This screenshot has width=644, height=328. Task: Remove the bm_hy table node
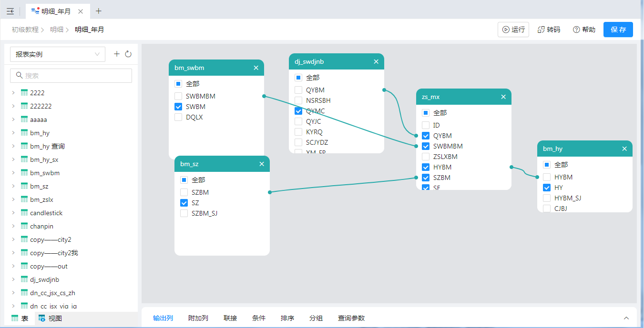coord(624,149)
